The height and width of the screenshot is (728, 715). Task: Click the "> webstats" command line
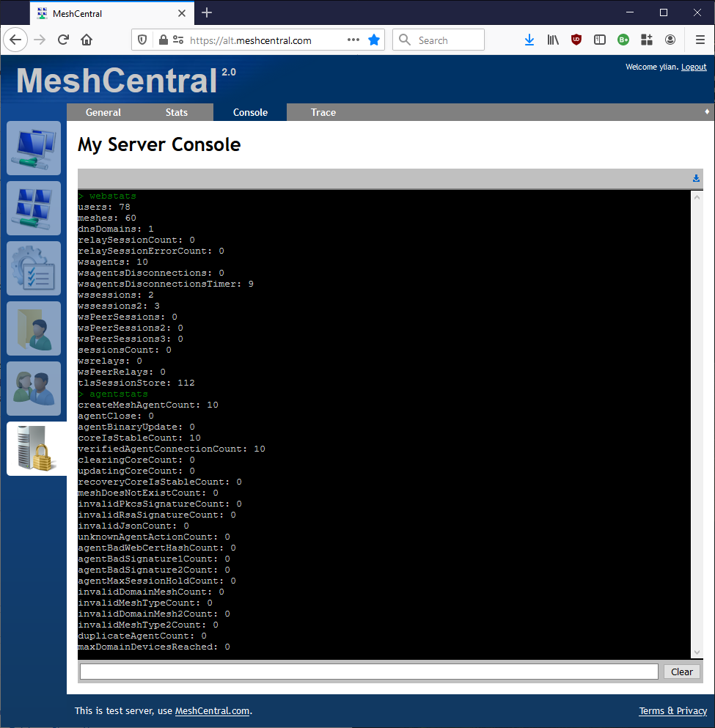click(x=107, y=196)
